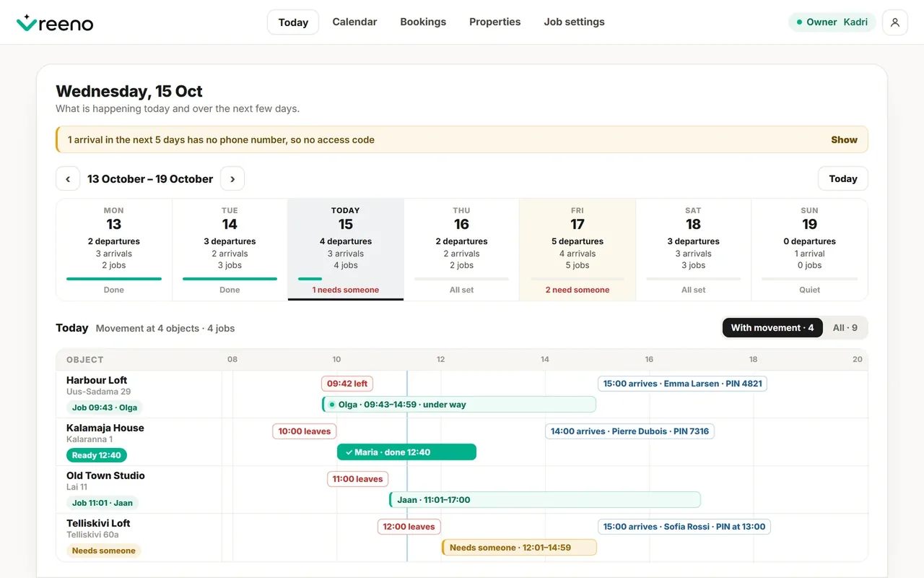Open the Bookings tab
924x578 pixels.
click(x=423, y=22)
